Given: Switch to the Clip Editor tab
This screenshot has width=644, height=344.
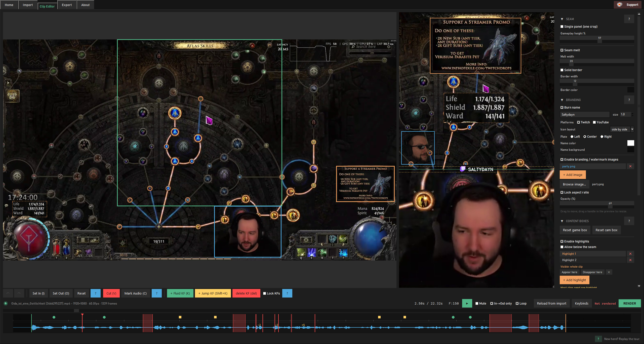Looking at the screenshot, I should 47,6.
